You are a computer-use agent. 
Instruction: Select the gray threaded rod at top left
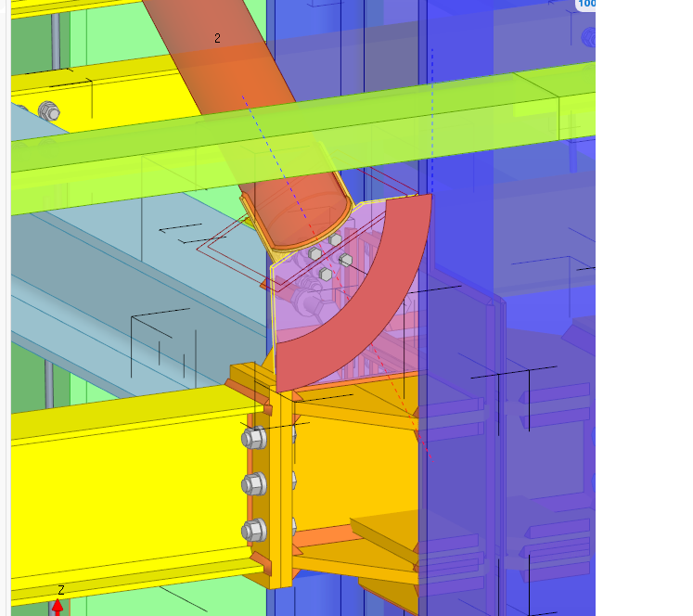[x=56, y=37]
